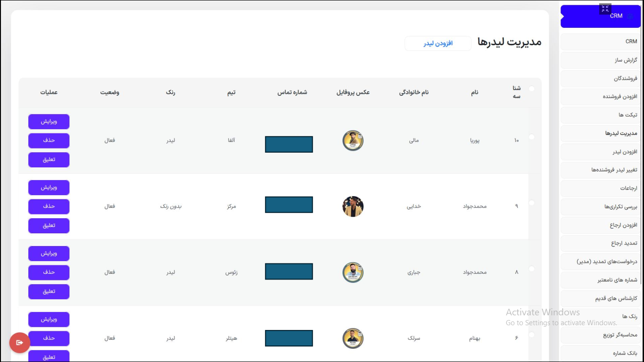The width and height of the screenshot is (644, 362).
Task: Check the row checkbox for leader ID ۱۰
Action: 532,137
